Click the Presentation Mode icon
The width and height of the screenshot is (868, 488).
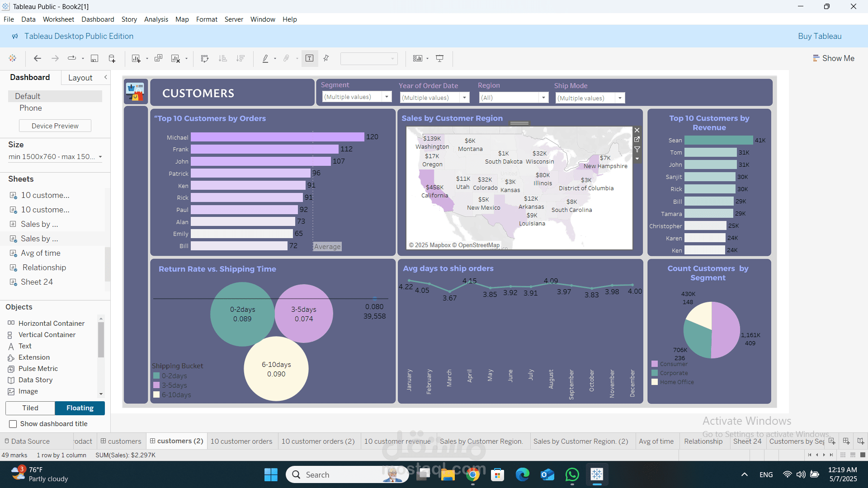[439, 58]
